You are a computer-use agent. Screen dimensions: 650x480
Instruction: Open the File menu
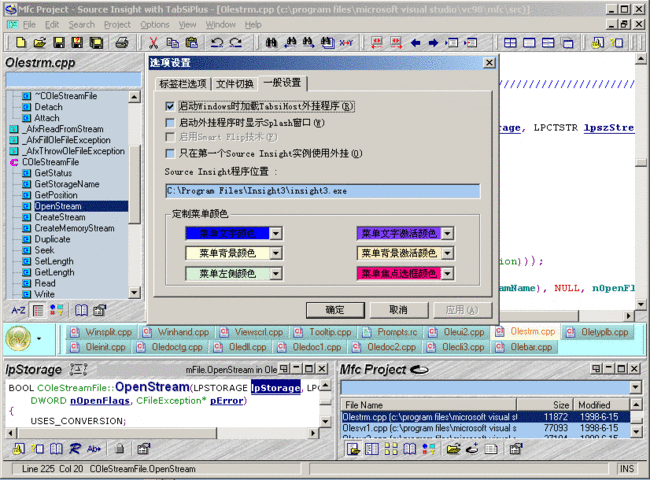point(29,25)
